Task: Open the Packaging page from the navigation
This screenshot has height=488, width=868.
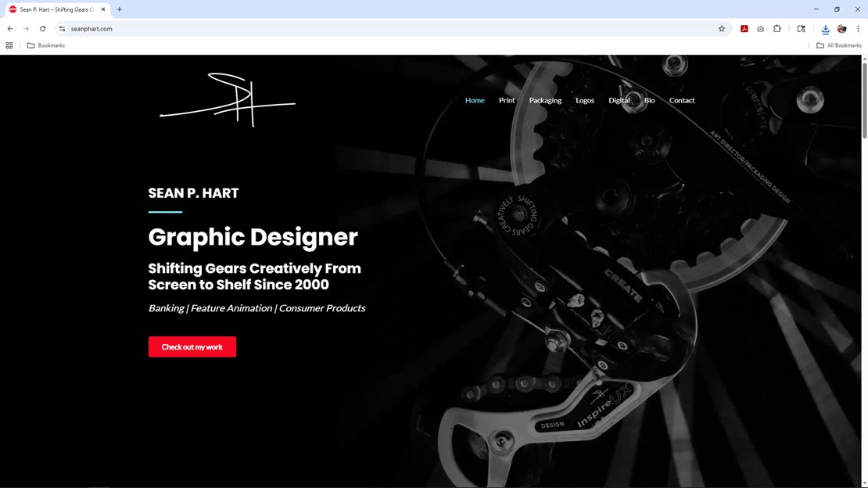Action: tap(545, 100)
